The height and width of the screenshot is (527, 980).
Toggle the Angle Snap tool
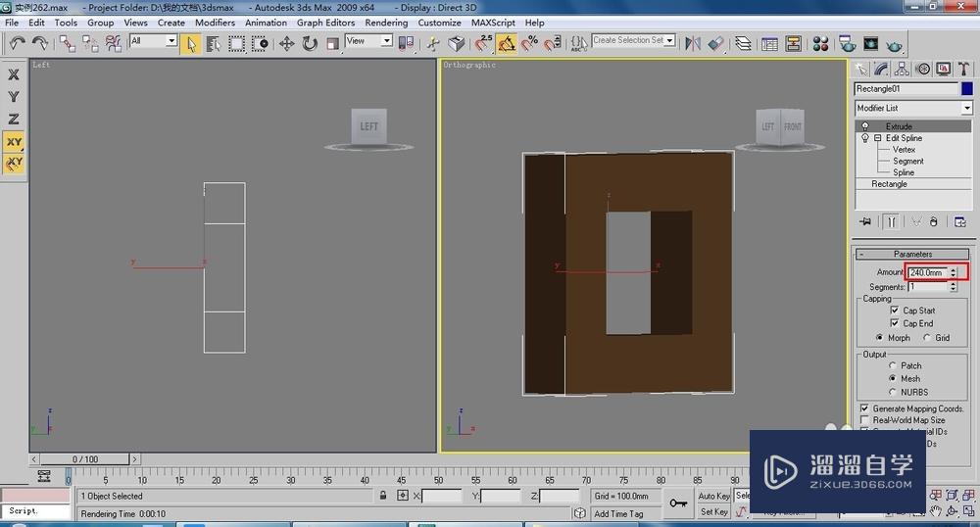(507, 43)
